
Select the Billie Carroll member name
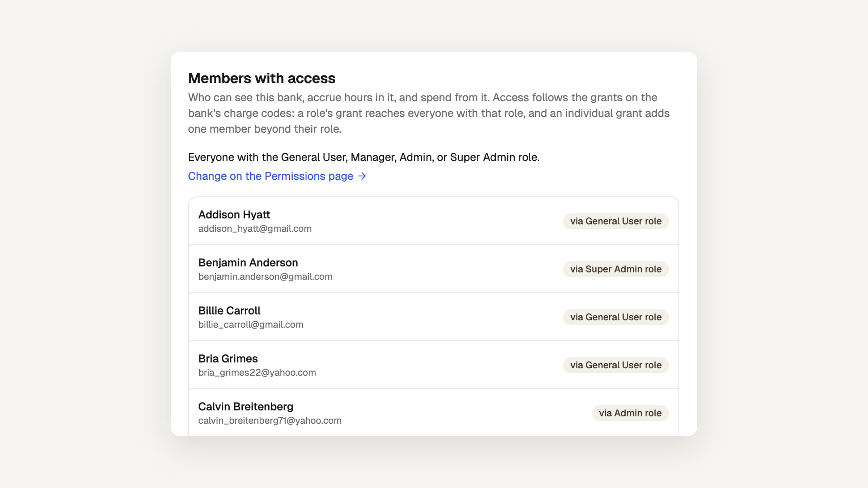click(x=229, y=311)
